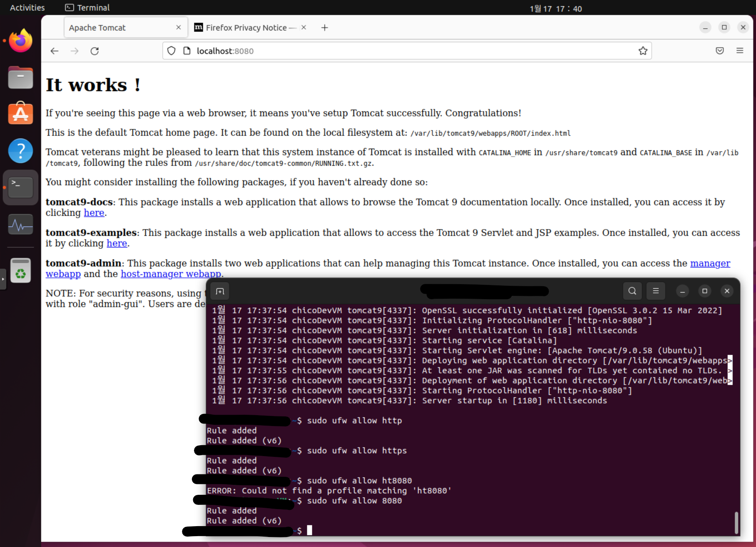Click the RUNNING.txt.gz path text

(284, 164)
